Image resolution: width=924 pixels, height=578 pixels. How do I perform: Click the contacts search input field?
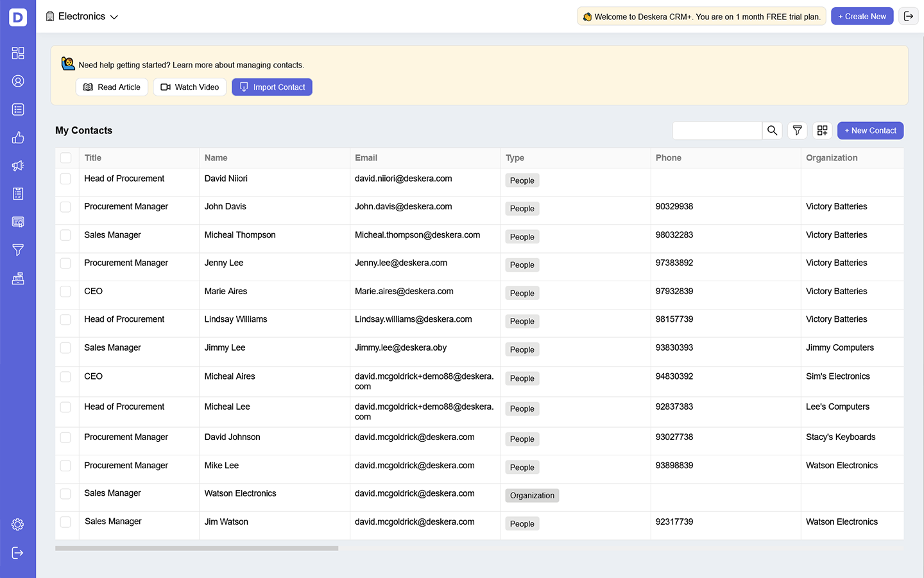717,130
